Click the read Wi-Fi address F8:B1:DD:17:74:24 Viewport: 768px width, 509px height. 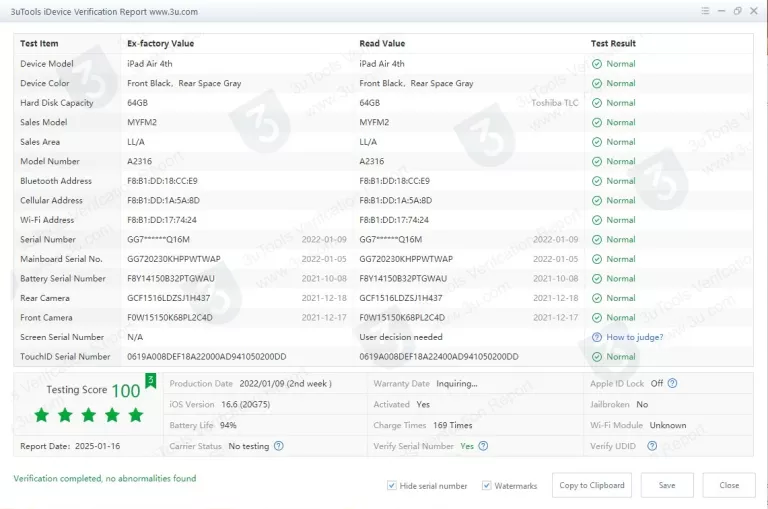[x=394, y=220]
